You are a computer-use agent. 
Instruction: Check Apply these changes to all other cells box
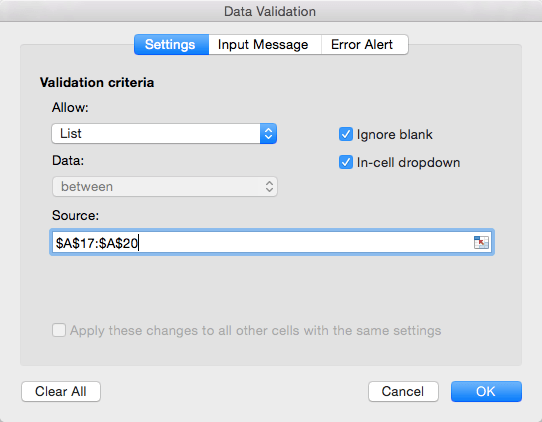coord(59,330)
